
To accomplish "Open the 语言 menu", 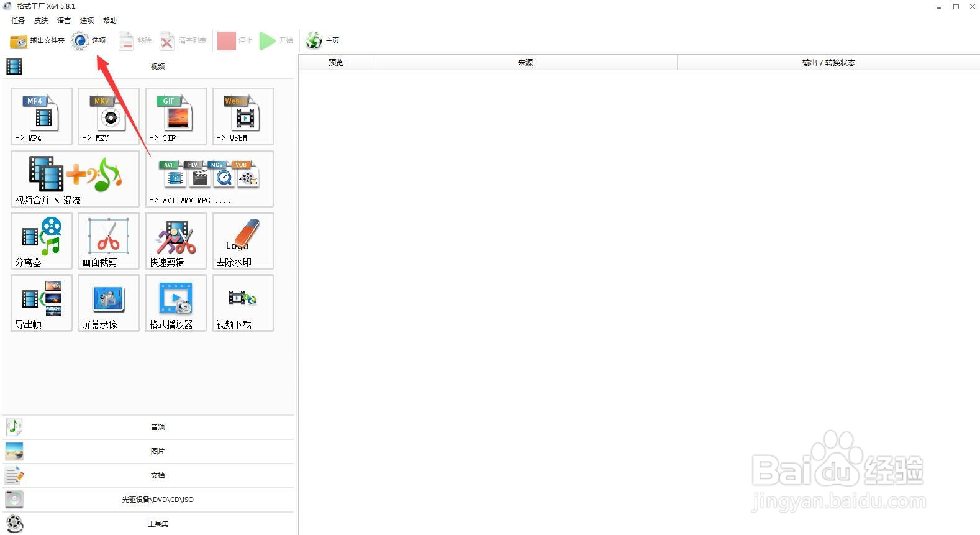I will [x=64, y=21].
